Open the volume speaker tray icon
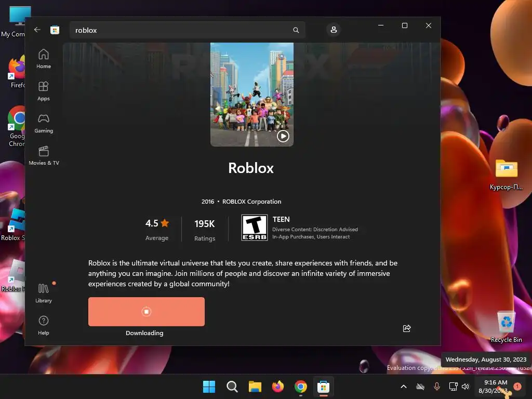Screen dimensions: 532x399 tap(465, 387)
